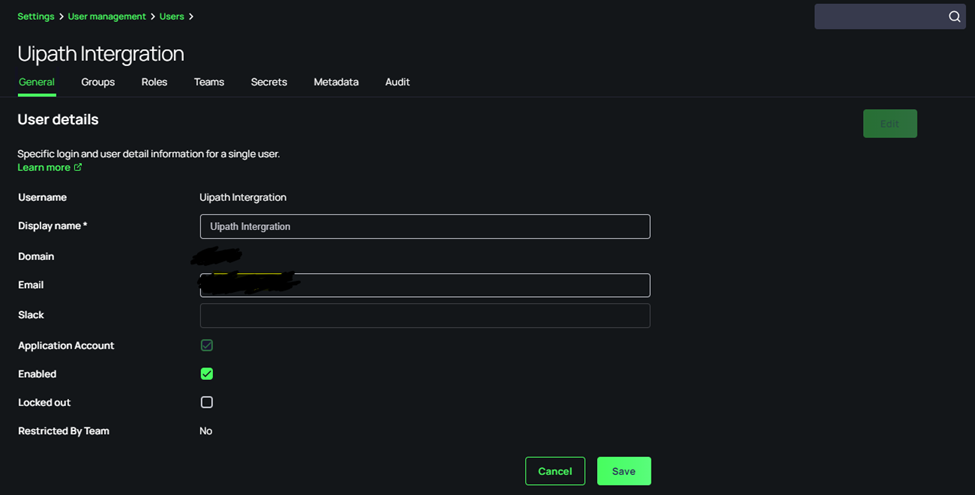975x495 pixels.
Task: Select the Secrets tab
Action: coord(269,82)
